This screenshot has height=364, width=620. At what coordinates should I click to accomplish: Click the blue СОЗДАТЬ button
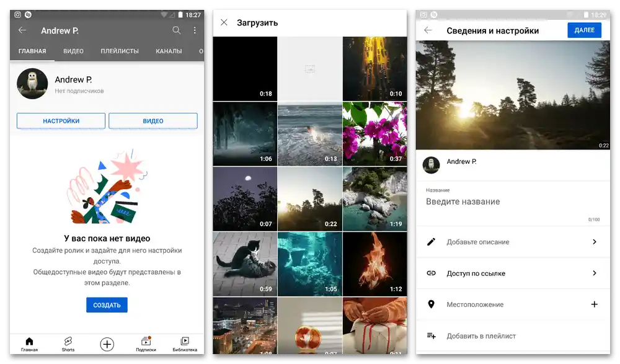pyautogui.click(x=107, y=305)
